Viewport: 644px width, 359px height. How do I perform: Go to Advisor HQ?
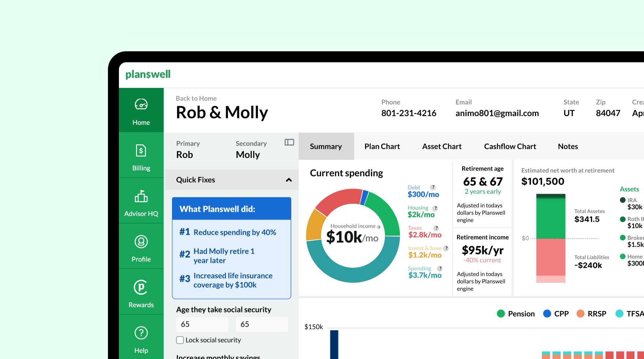click(141, 201)
